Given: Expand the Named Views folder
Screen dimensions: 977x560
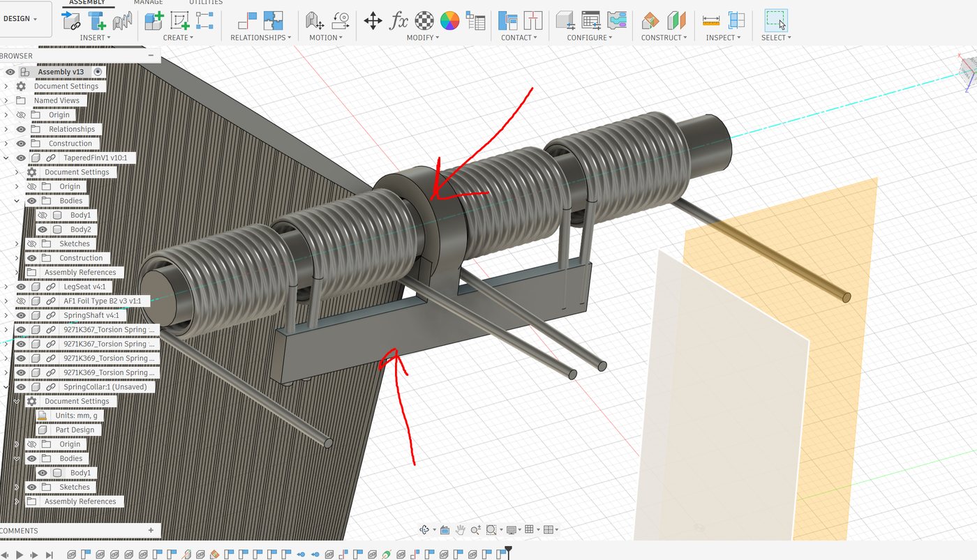Looking at the screenshot, I should [6, 100].
